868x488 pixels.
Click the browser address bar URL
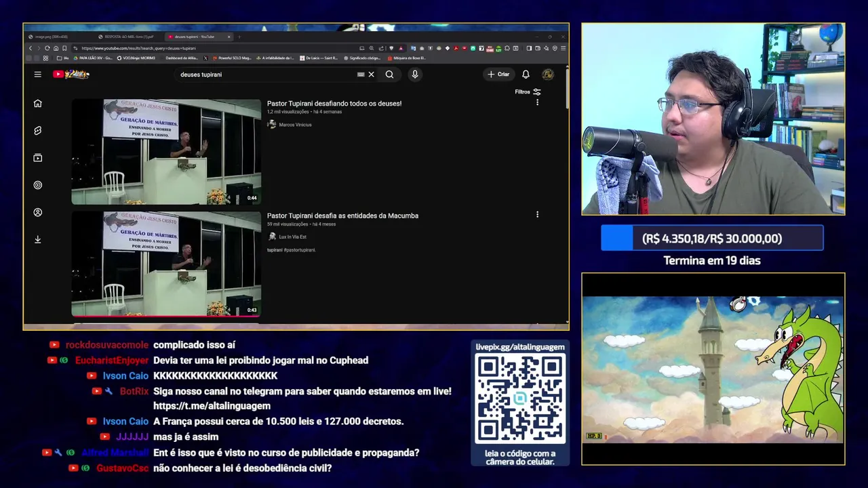pyautogui.click(x=138, y=48)
